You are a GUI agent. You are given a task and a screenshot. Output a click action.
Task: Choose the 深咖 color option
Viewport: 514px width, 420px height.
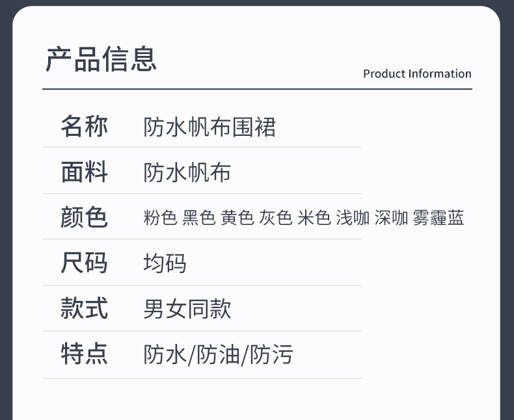click(x=391, y=218)
